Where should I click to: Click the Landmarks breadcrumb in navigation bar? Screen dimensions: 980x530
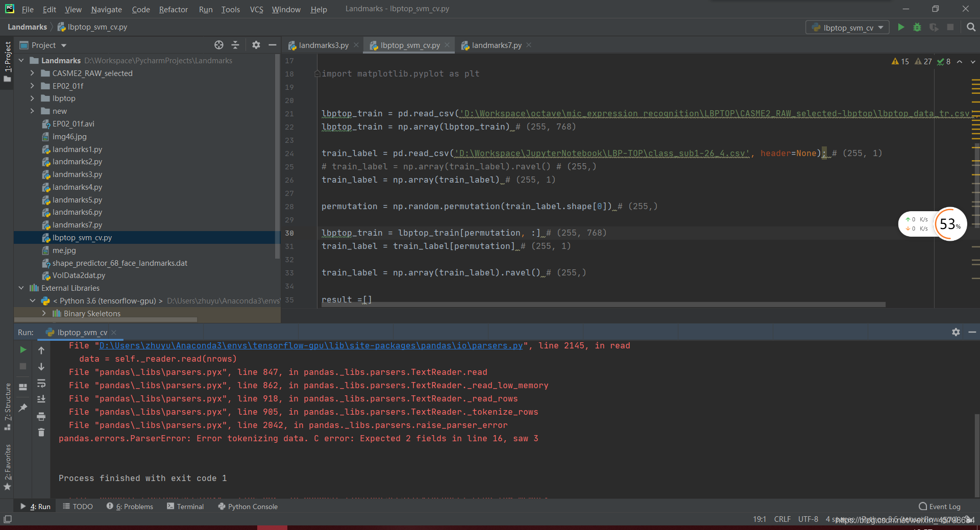27,27
